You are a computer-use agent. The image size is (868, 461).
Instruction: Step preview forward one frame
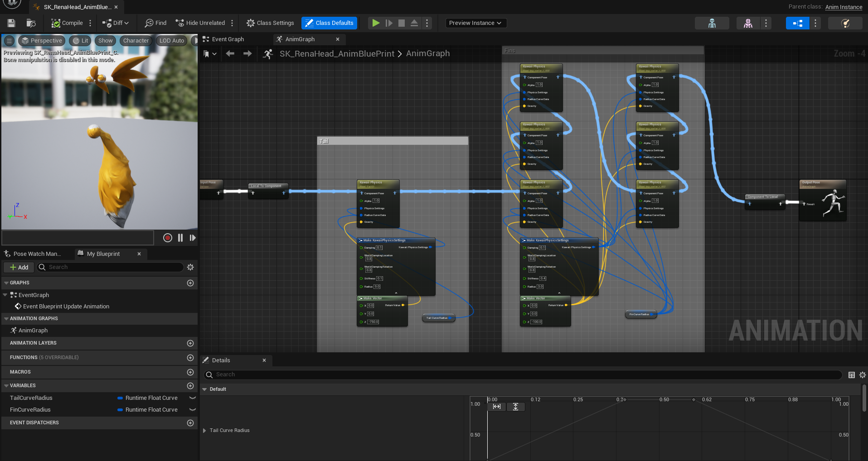(x=193, y=238)
